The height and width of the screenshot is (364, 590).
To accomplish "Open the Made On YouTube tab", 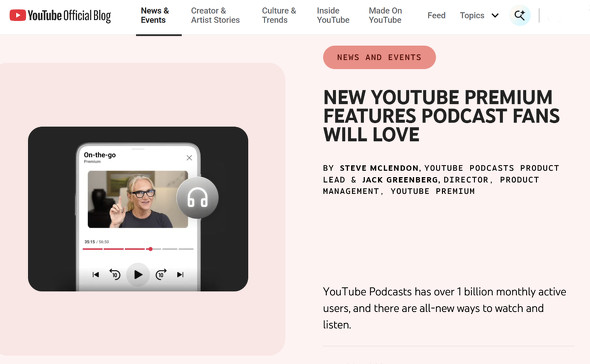I will point(385,15).
